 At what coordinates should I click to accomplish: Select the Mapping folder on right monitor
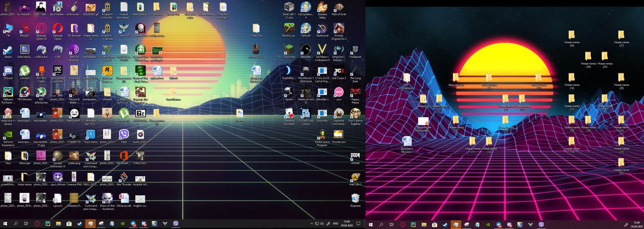(423, 100)
